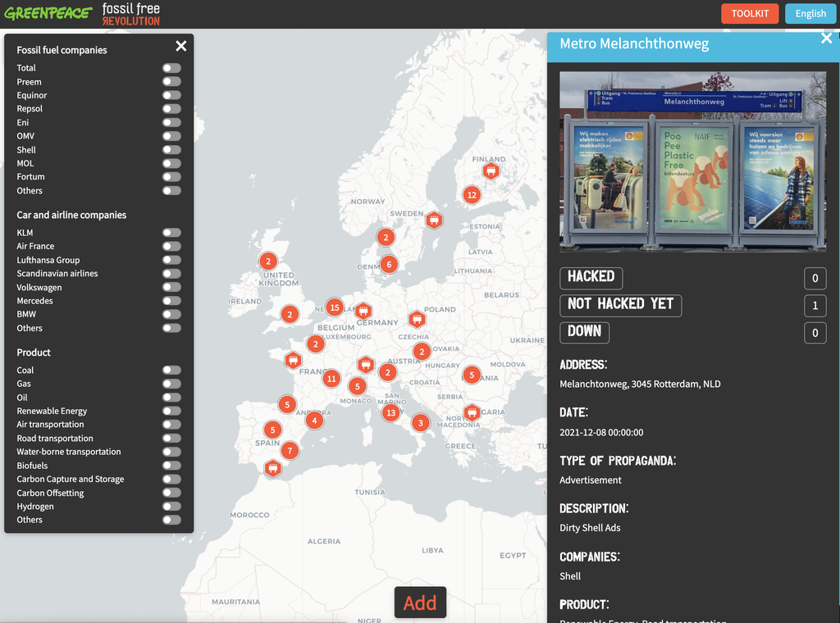The image size is (840, 623).
Task: Enable the Oil product filter
Action: (x=171, y=398)
